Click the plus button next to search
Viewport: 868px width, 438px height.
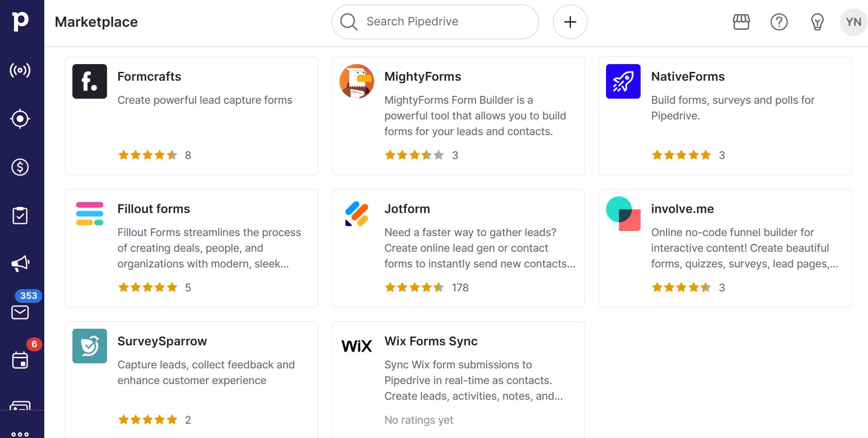pos(570,22)
